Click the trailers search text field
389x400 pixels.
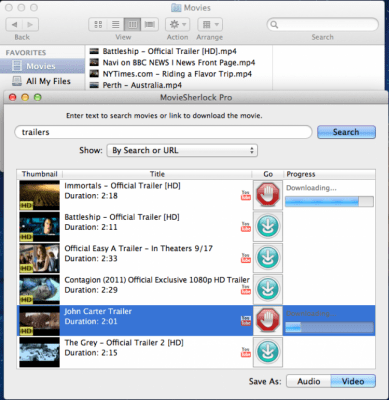coord(163,132)
